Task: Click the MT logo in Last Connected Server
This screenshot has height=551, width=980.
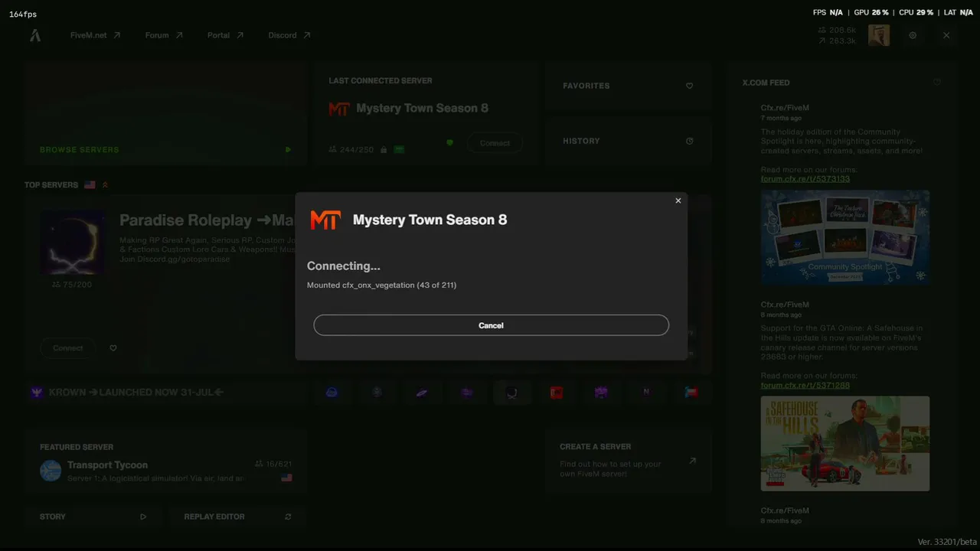Action: [339, 109]
